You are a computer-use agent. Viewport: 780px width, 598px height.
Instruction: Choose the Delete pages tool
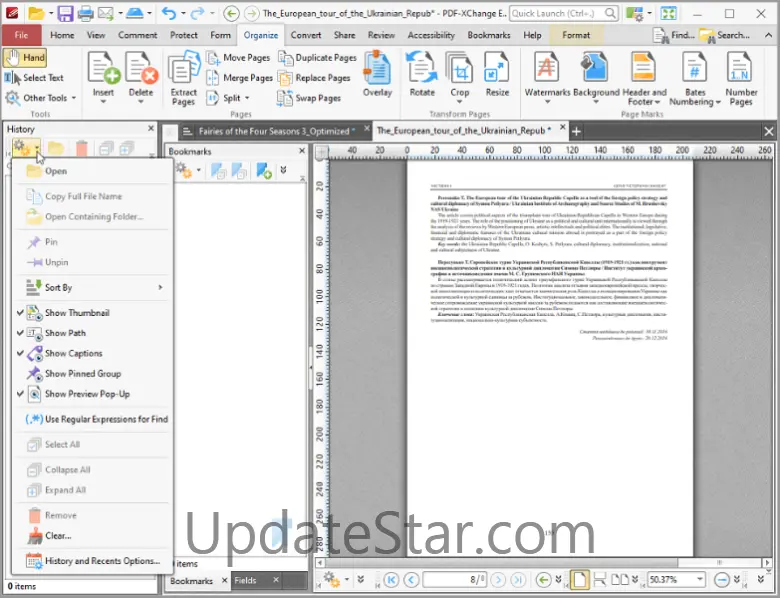point(141,78)
